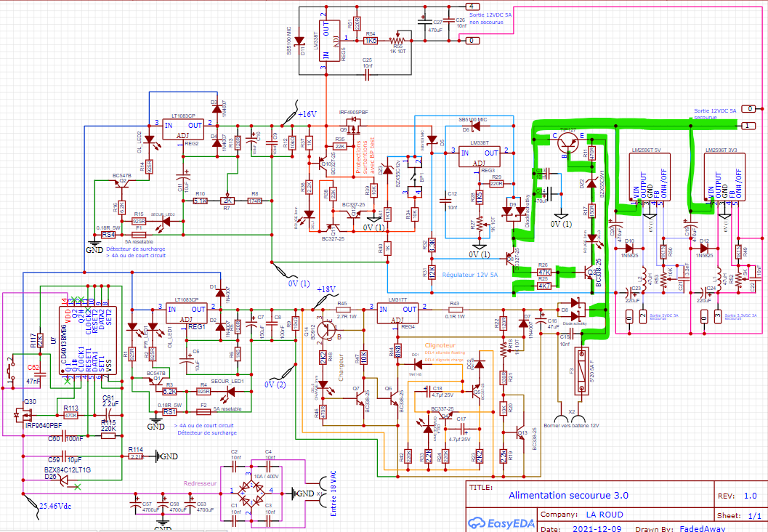Select the D26 BZX84C12LT1G zener diode

(x=64, y=482)
